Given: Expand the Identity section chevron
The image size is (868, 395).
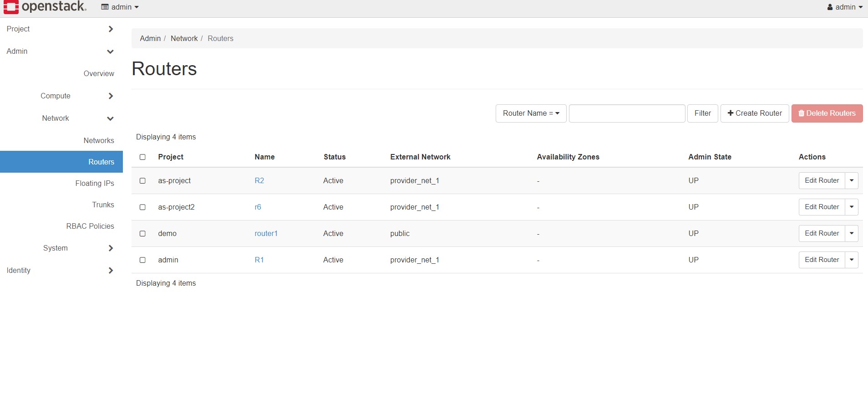Looking at the screenshot, I should [111, 271].
